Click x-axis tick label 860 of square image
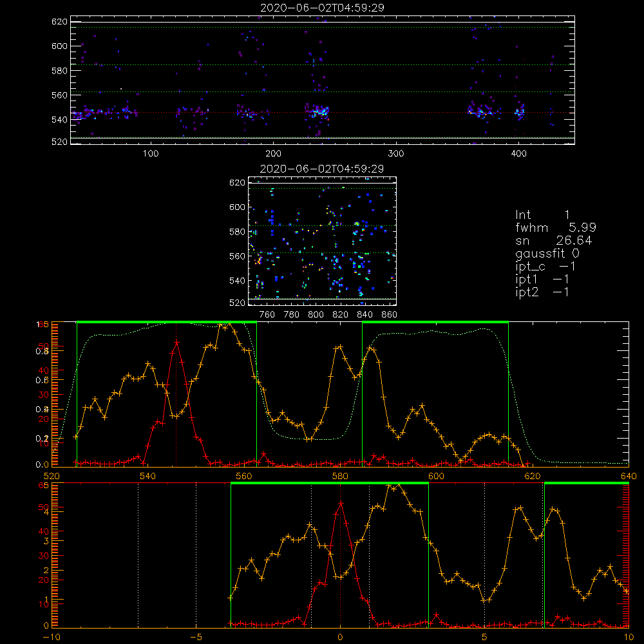Image resolution: width=644 pixels, height=644 pixels. click(x=390, y=315)
